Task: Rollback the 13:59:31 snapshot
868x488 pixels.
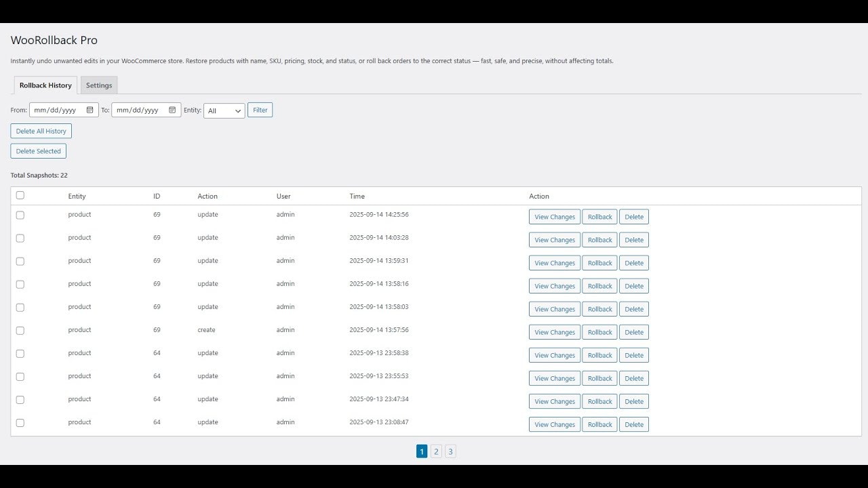Action: 599,263
